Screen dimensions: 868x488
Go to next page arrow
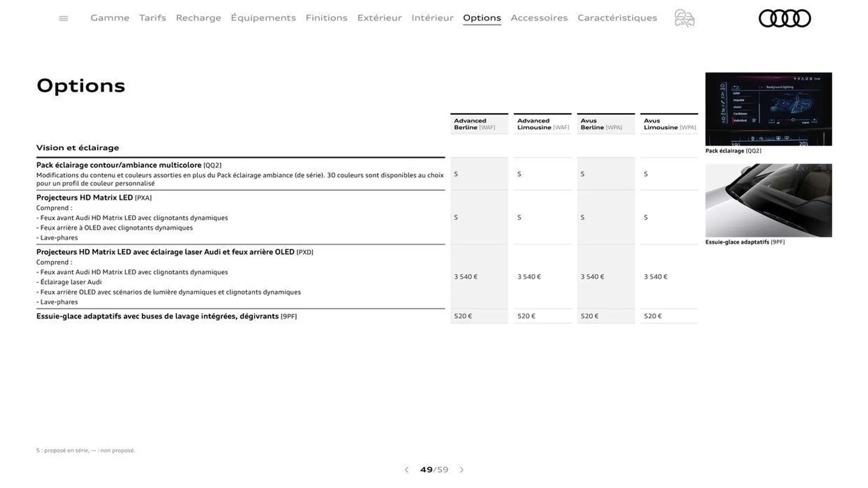point(462,470)
